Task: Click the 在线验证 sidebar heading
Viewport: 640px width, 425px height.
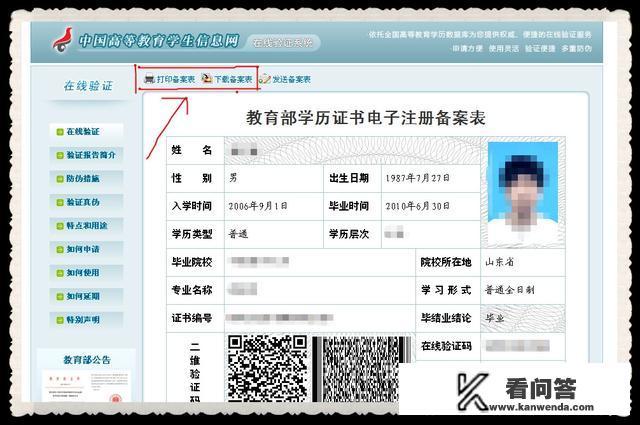Action: click(x=88, y=86)
